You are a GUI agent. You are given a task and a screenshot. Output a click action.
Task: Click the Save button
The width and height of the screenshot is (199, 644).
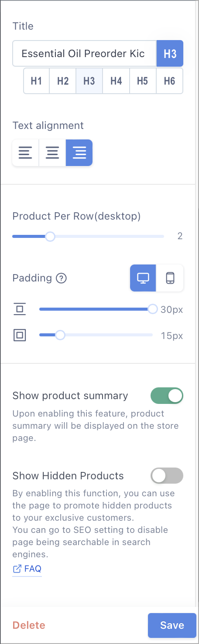click(x=172, y=625)
